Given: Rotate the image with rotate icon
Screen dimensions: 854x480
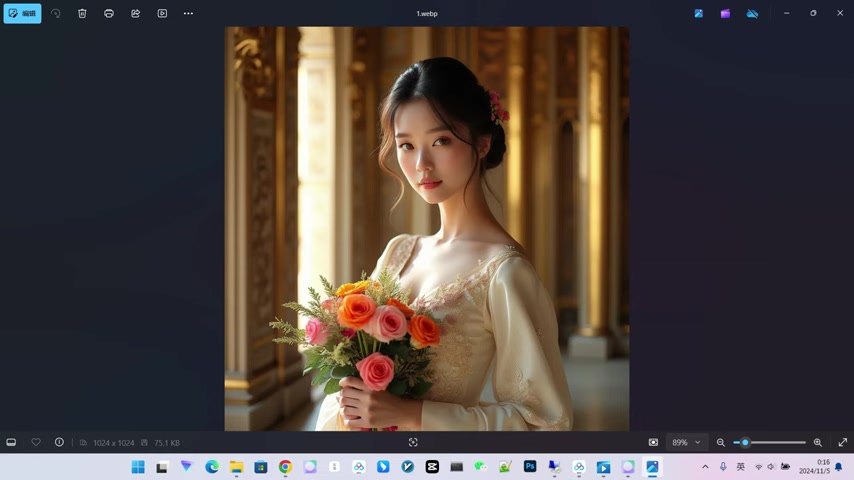Looking at the screenshot, I should (56, 14).
